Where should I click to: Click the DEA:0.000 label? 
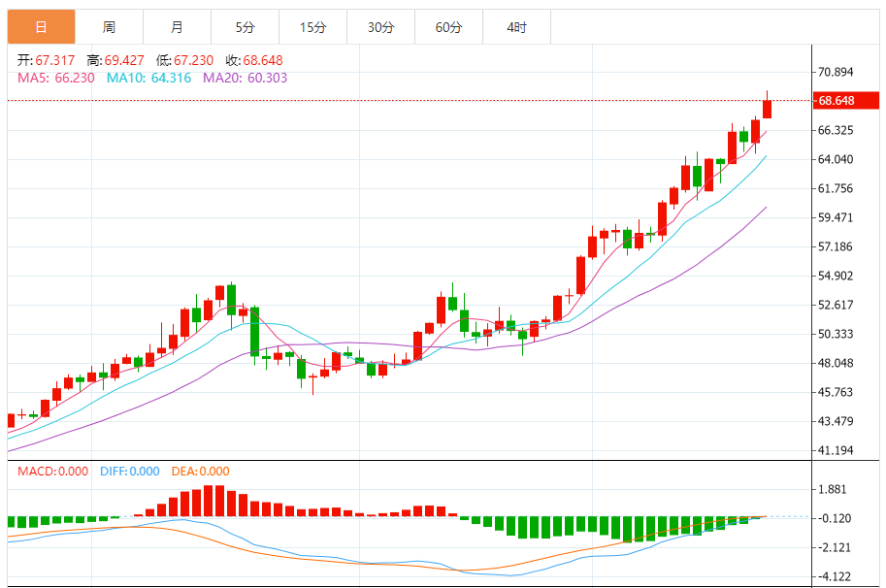tap(200, 472)
